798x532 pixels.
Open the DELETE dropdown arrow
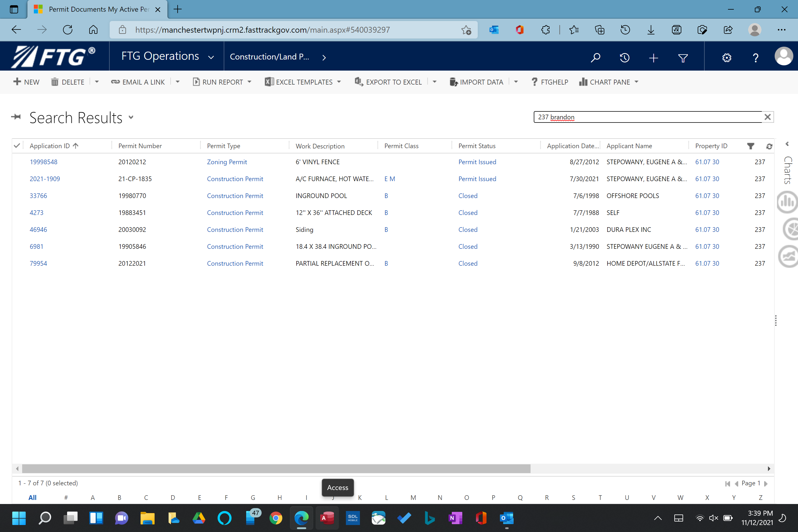(97, 82)
